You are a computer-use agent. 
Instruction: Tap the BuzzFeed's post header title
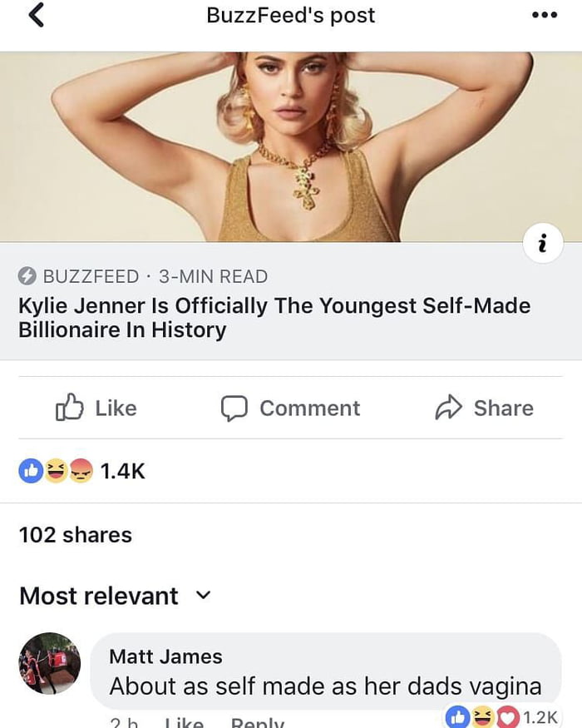291,16
